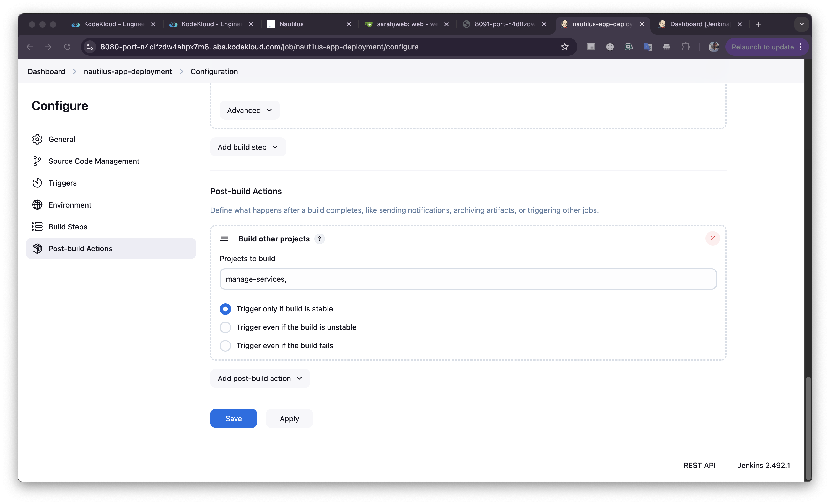Open the REST API link
Screen dimensions: 830x504
click(699, 465)
